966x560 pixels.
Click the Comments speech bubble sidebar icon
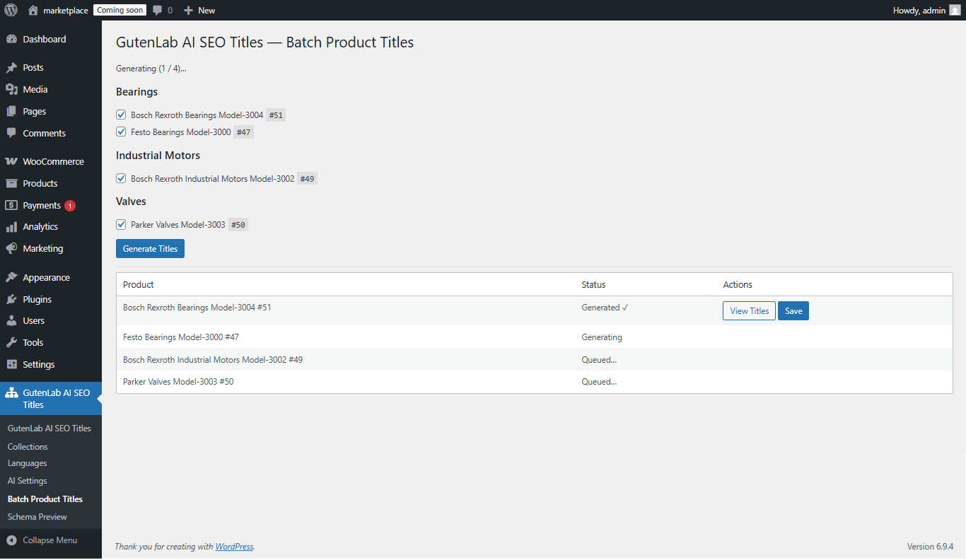[11, 133]
